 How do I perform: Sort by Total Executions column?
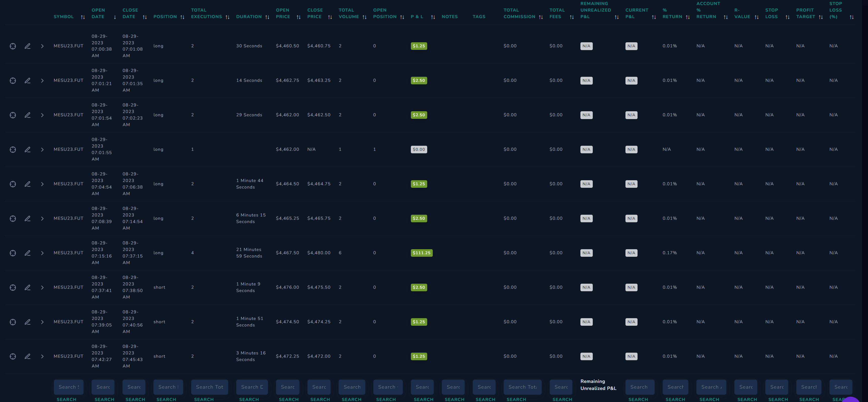point(227,17)
